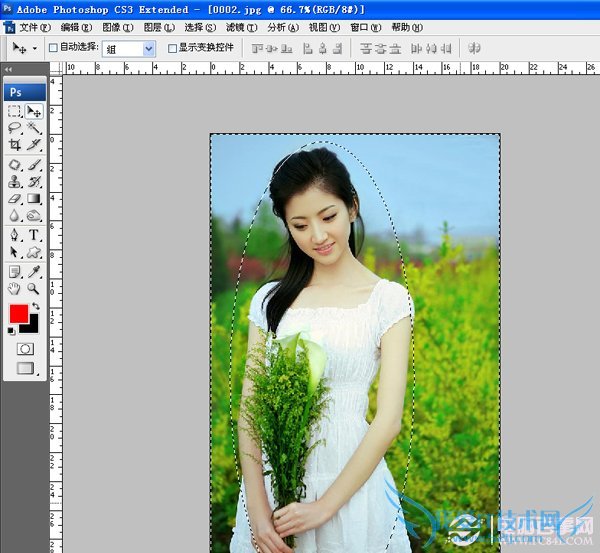Toggle Quick Mask mode button
Screen dimensions: 600x553
(25, 348)
